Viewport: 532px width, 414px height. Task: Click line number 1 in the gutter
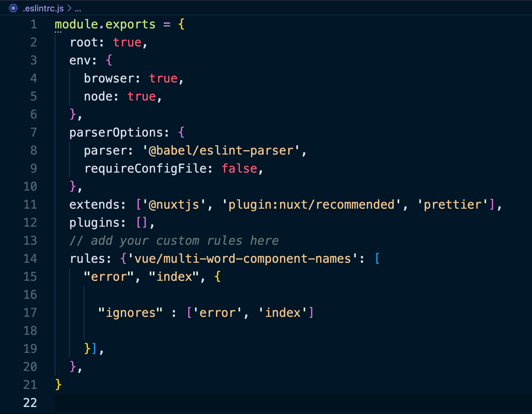(34, 24)
